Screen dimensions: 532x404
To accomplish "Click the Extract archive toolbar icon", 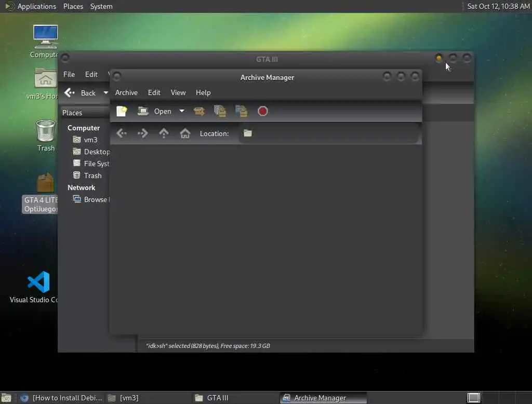I will [199, 111].
